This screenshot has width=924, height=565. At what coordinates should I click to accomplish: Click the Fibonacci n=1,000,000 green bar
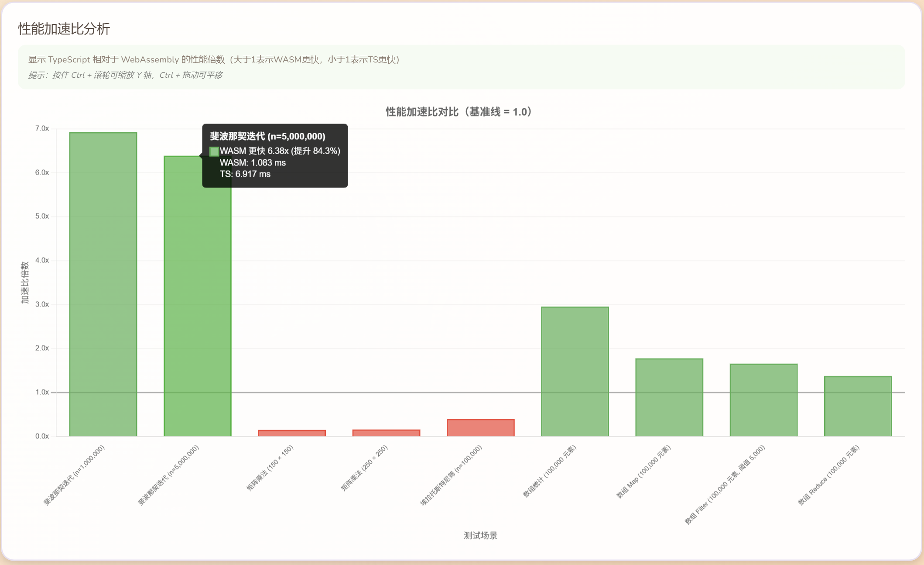click(103, 284)
